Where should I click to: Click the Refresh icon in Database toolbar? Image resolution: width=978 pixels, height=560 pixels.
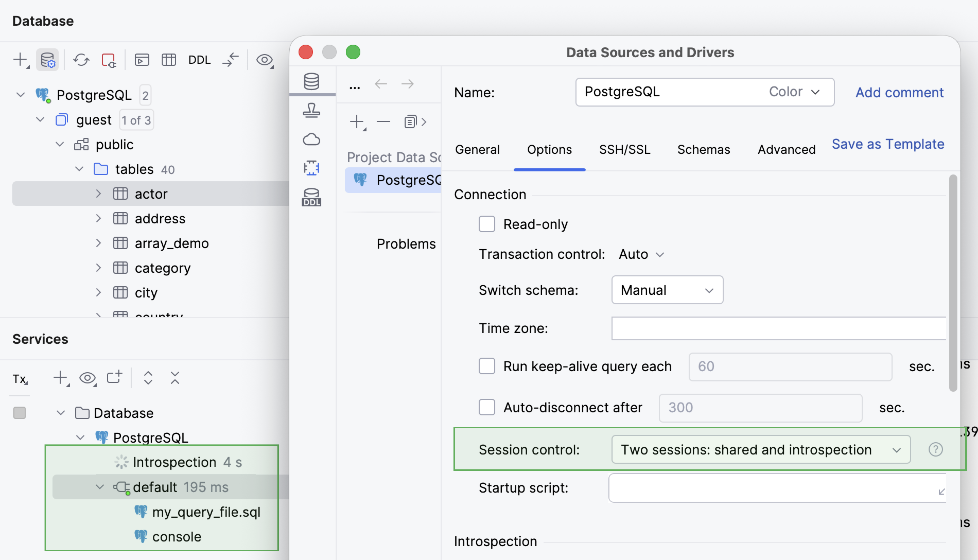(x=81, y=60)
